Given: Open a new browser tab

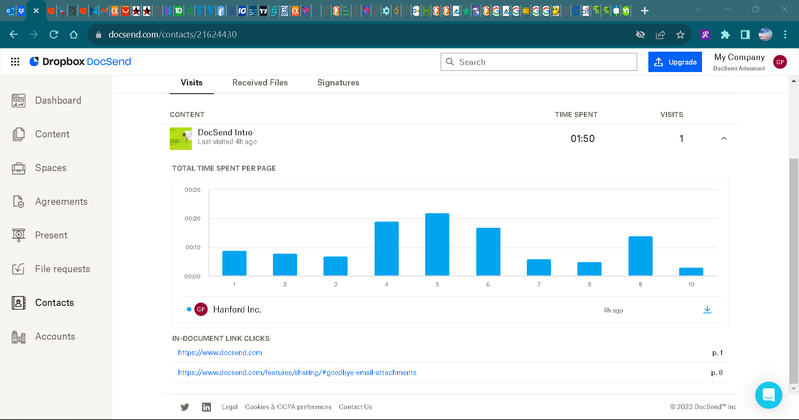Looking at the screenshot, I should pos(645,11).
